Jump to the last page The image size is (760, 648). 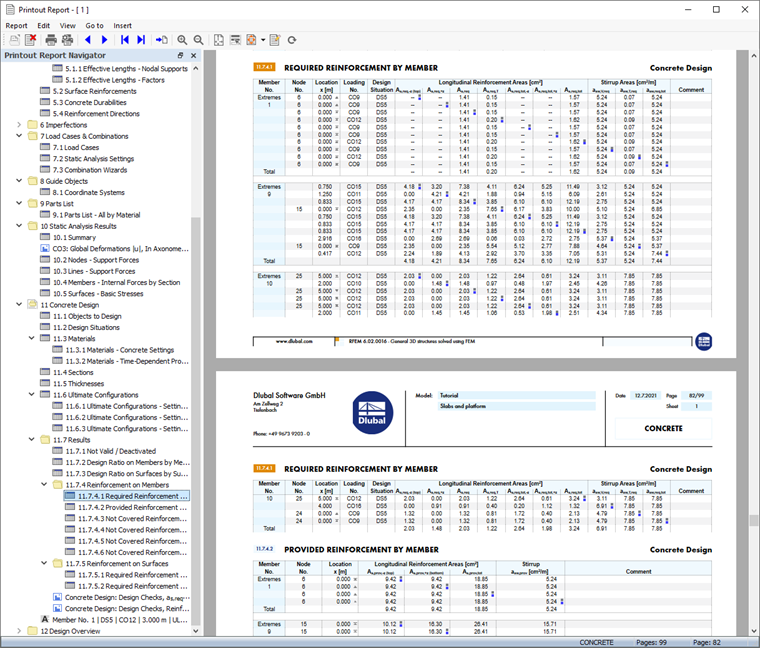coord(142,40)
